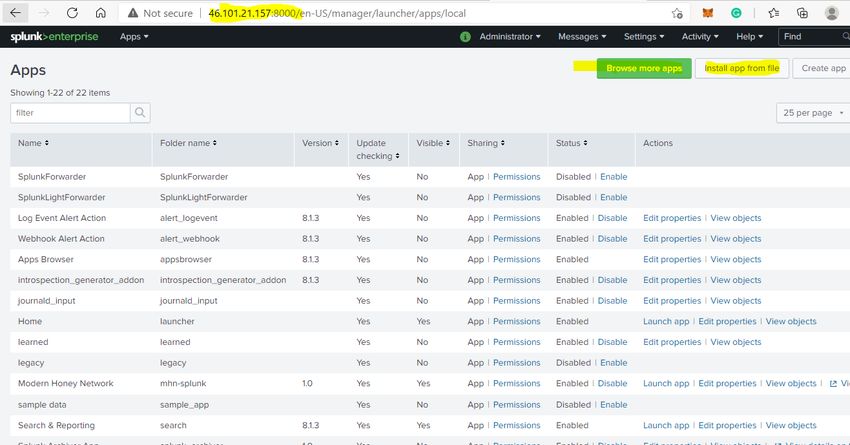Viewport: 850px width, 445px height.
Task: View objects of Search & Reporting
Action: (x=791, y=425)
